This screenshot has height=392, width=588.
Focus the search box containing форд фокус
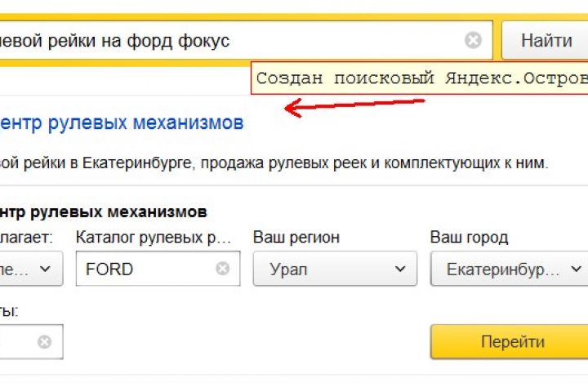tap(229, 40)
